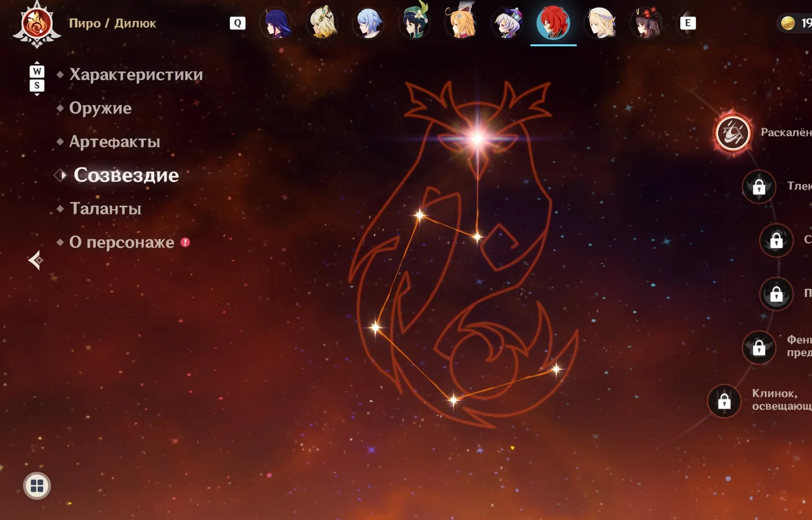The height and width of the screenshot is (520, 812).
Task: Open the four-square grid button
Action: click(x=37, y=486)
